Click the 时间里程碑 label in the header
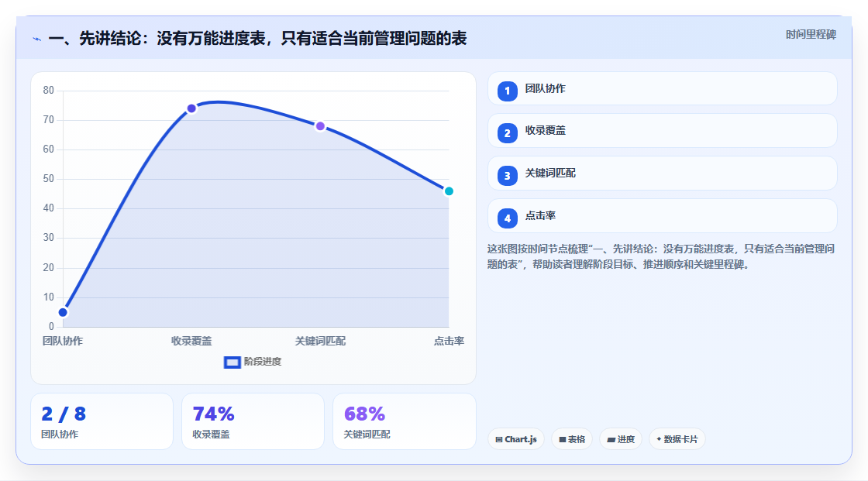 coord(811,34)
